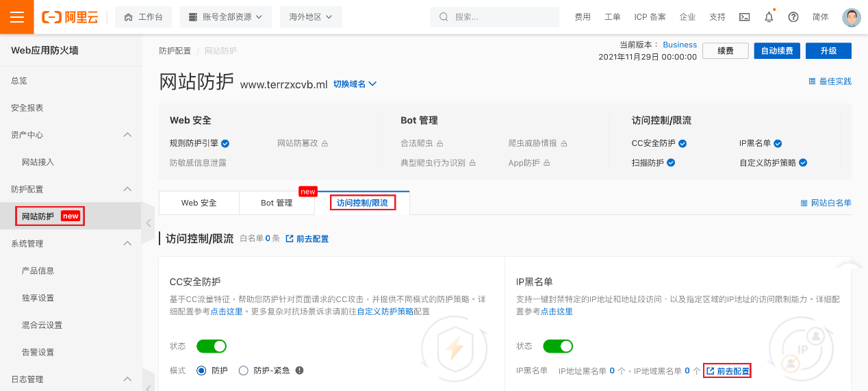Image resolution: width=868 pixels, height=391 pixels.
Task: Expand the 海外地区 region selector
Action: (x=311, y=17)
